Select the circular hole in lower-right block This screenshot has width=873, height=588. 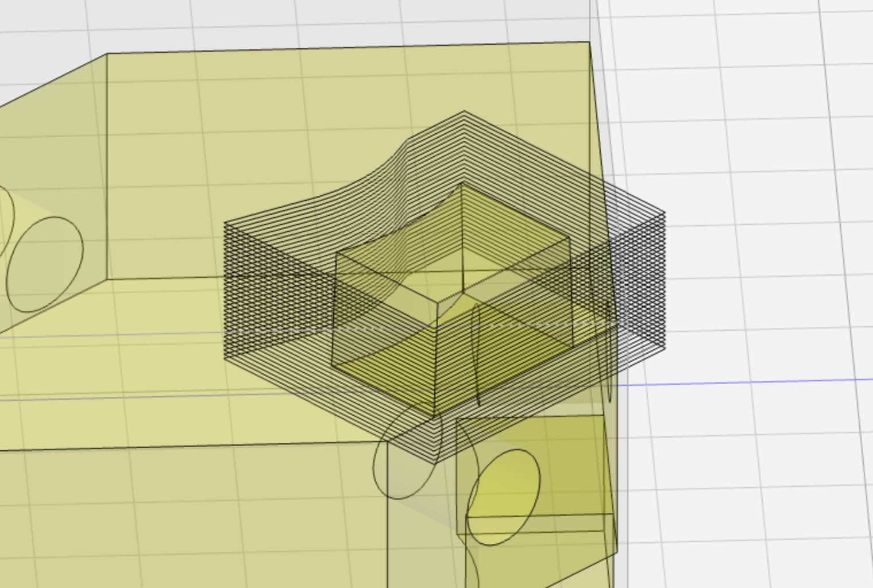click(504, 497)
